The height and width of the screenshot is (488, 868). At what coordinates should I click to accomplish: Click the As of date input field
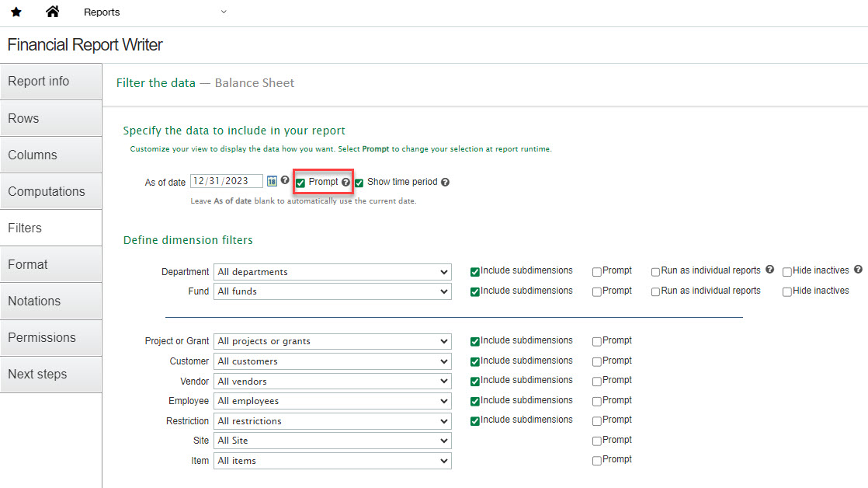click(x=226, y=181)
